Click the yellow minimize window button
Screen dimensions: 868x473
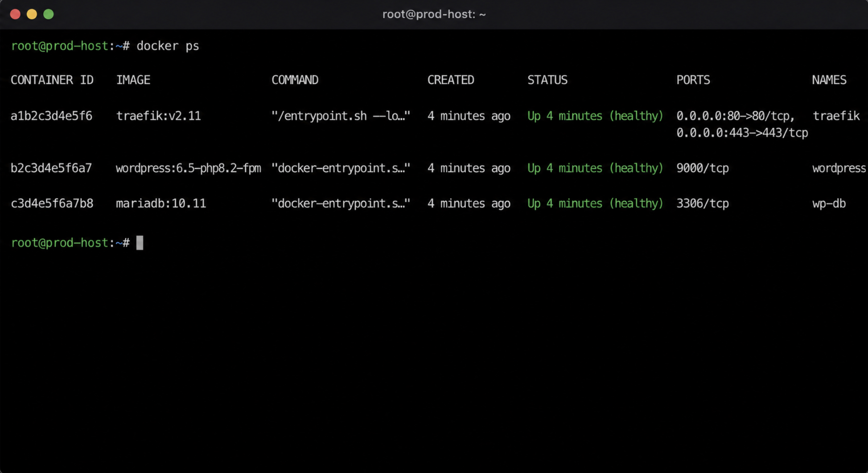pyautogui.click(x=32, y=14)
